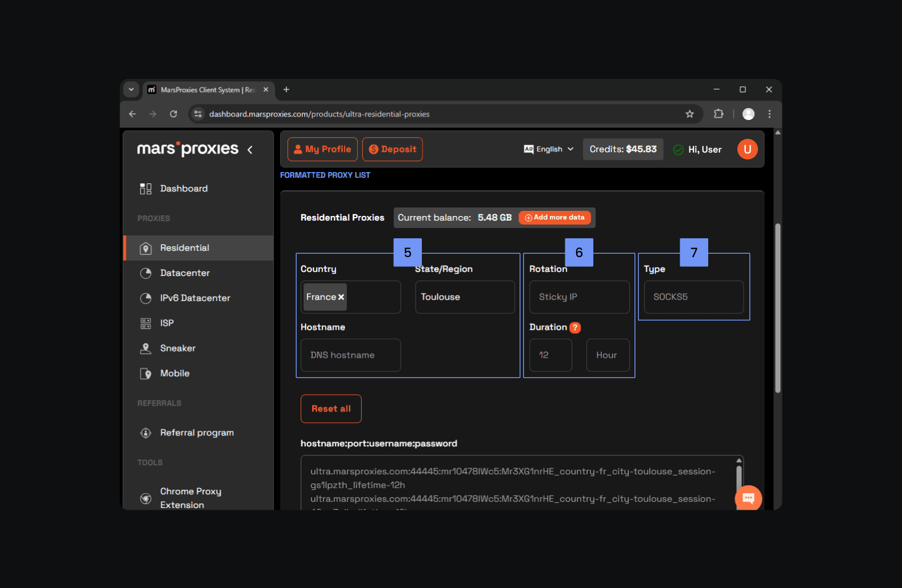902x588 pixels.
Task: Open My Profile button
Action: point(322,149)
